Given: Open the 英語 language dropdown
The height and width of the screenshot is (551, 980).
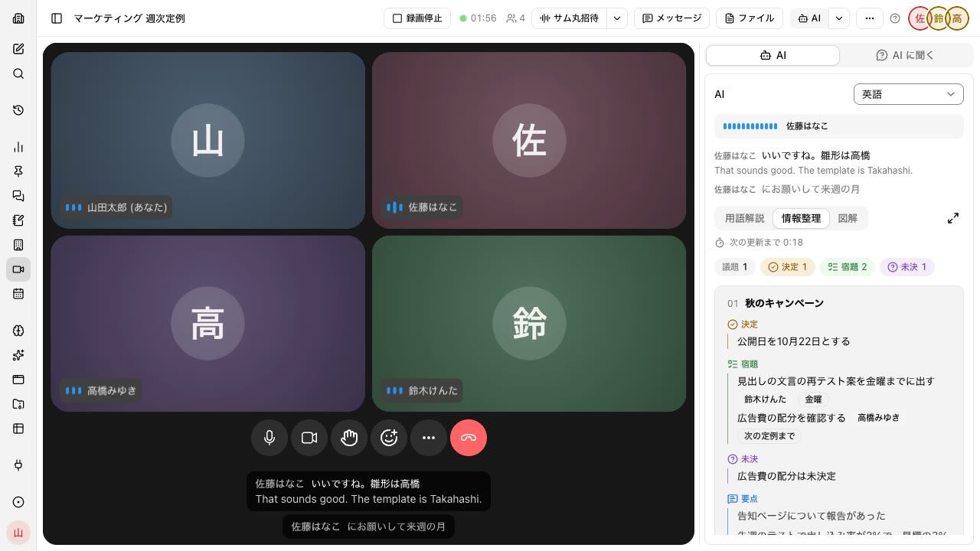Looking at the screenshot, I should [x=909, y=94].
